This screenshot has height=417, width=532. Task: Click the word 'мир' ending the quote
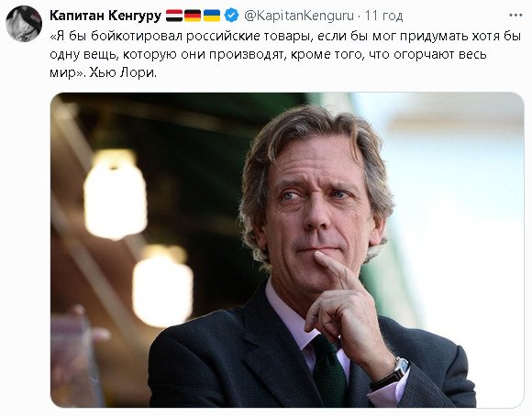(x=61, y=73)
